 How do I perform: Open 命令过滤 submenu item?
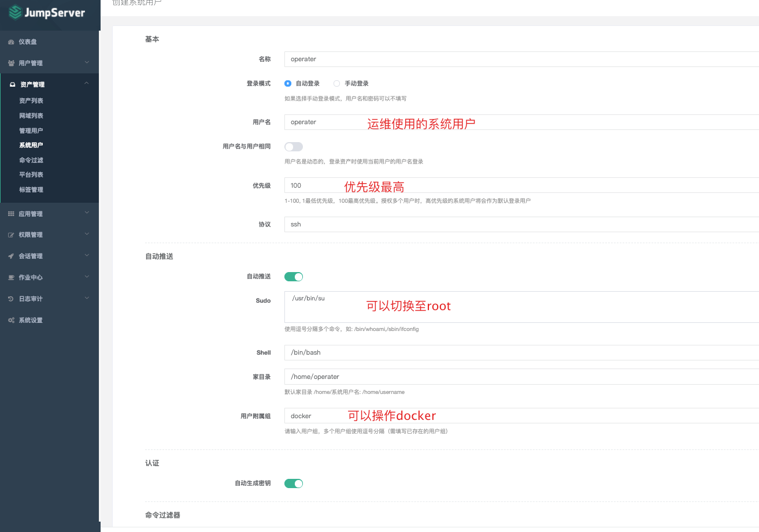[31, 160]
